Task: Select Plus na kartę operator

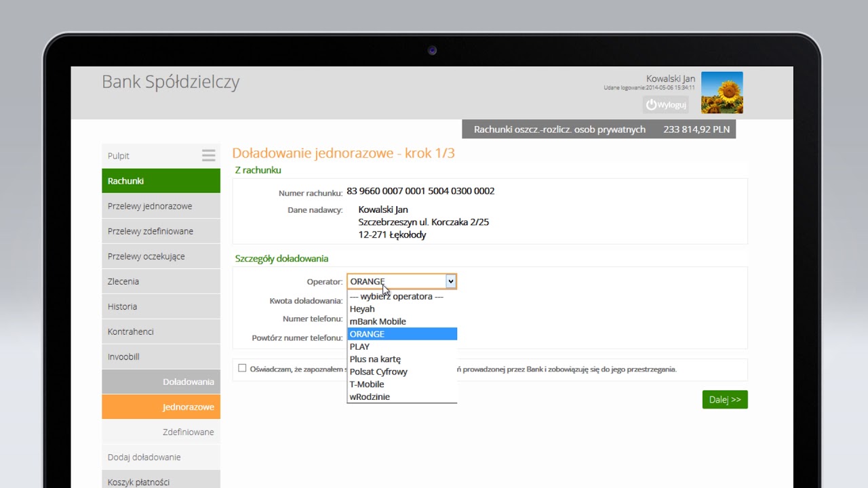Action: click(x=402, y=359)
